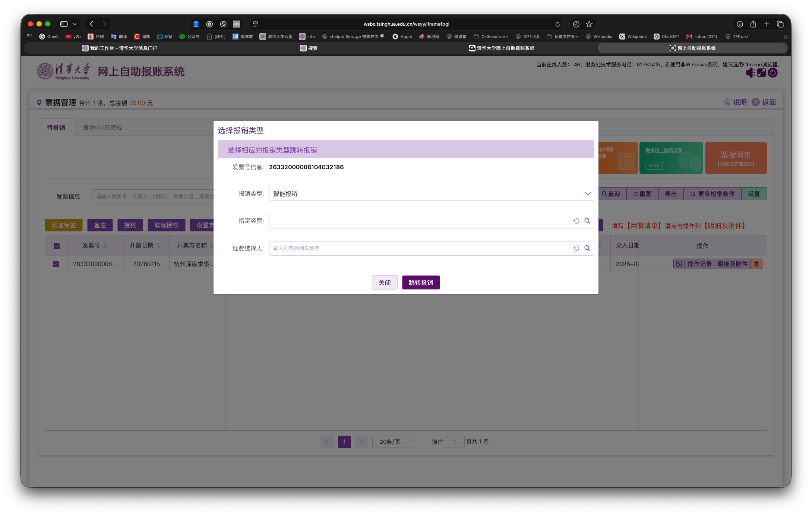The image size is (812, 515).
Task: Sort the table by 发票号
Action: pyautogui.click(x=105, y=246)
